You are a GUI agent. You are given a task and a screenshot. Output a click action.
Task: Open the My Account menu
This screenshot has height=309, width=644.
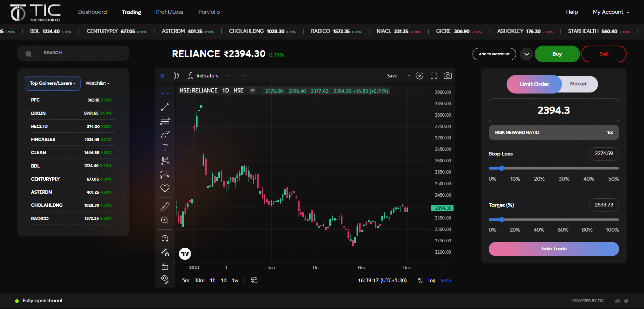click(x=611, y=12)
